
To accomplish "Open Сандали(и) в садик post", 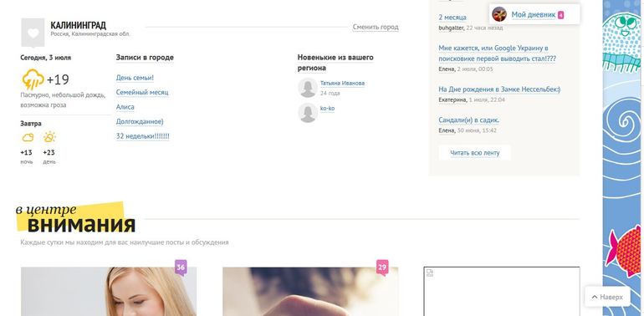I will coord(469,120).
